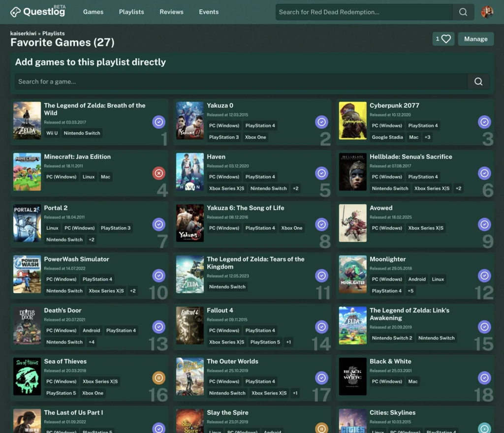The width and height of the screenshot is (504, 433).
Task: Open the Sea of Thieves cover thumbnail
Action: tap(27, 376)
